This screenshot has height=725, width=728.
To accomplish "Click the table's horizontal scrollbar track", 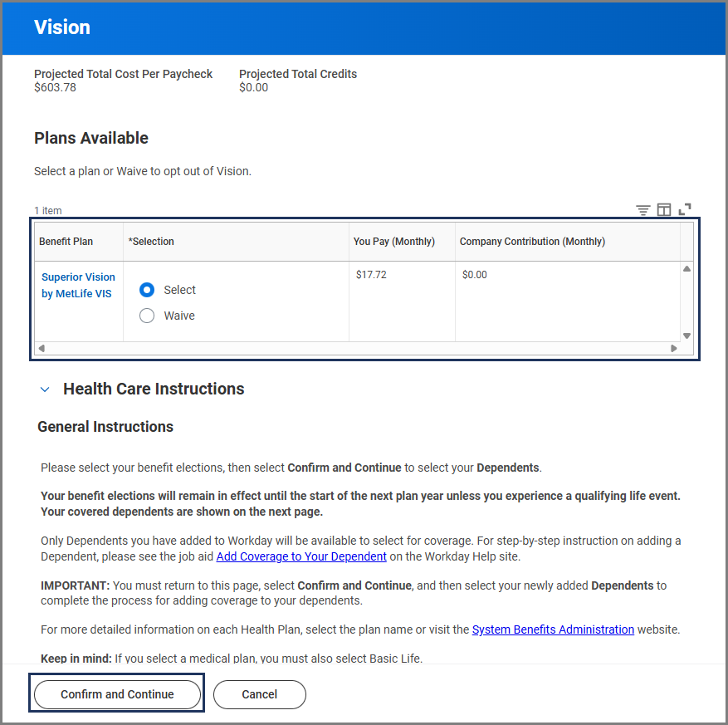I will point(357,349).
